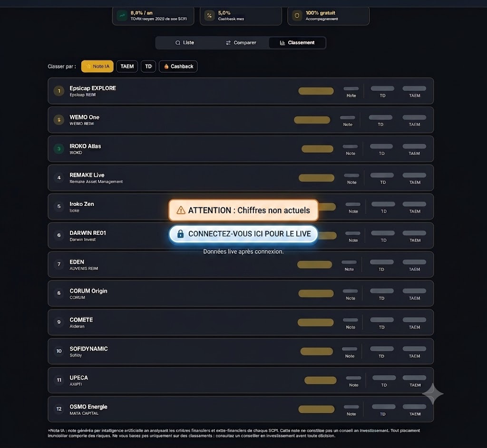
Task: Sort ranking by Cashback
Action: pyautogui.click(x=178, y=67)
